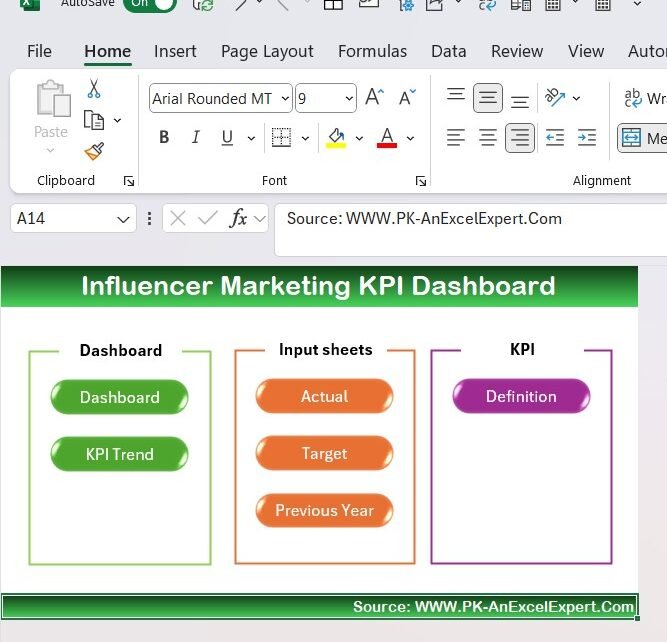Click the Copy icon
This screenshot has width=667, height=642.
94,120
